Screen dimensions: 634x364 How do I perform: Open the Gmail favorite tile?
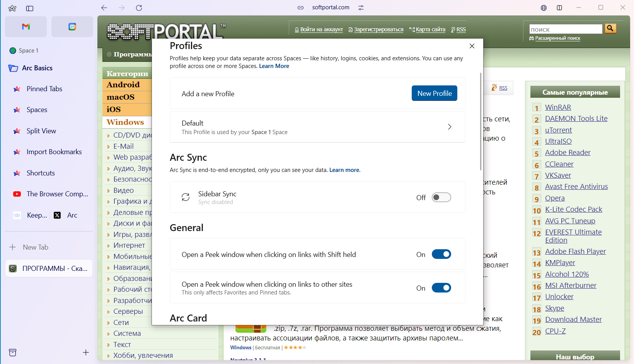[26, 27]
